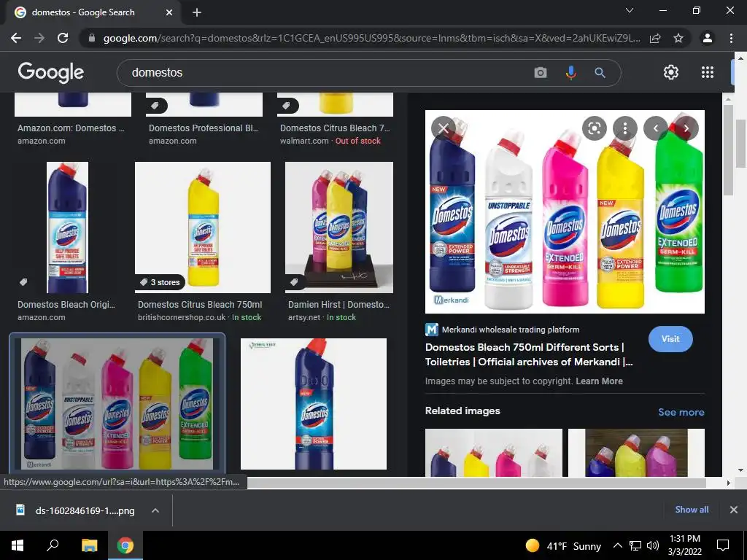Open Chrome three-dot menu
This screenshot has height=560, width=747.
[x=731, y=38]
